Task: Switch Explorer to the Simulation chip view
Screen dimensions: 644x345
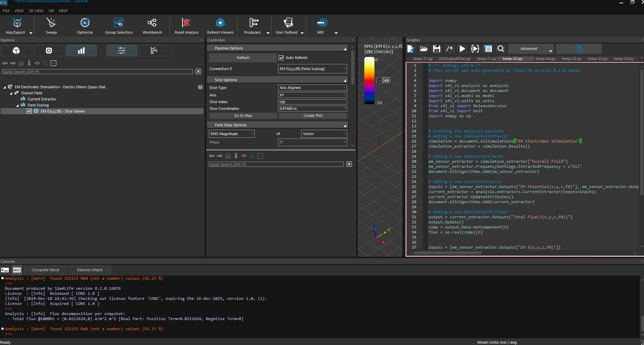Action: (x=49, y=51)
